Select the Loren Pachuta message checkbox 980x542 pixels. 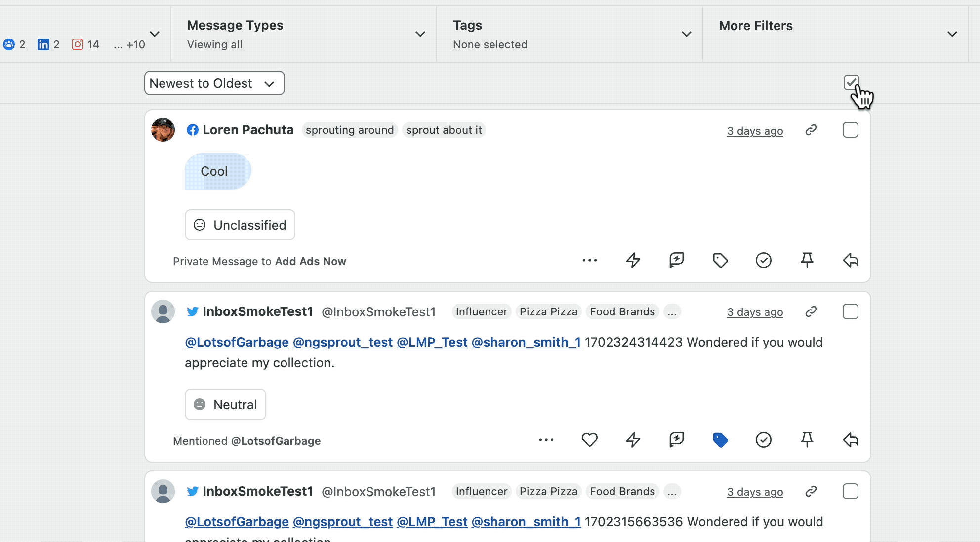[851, 130]
